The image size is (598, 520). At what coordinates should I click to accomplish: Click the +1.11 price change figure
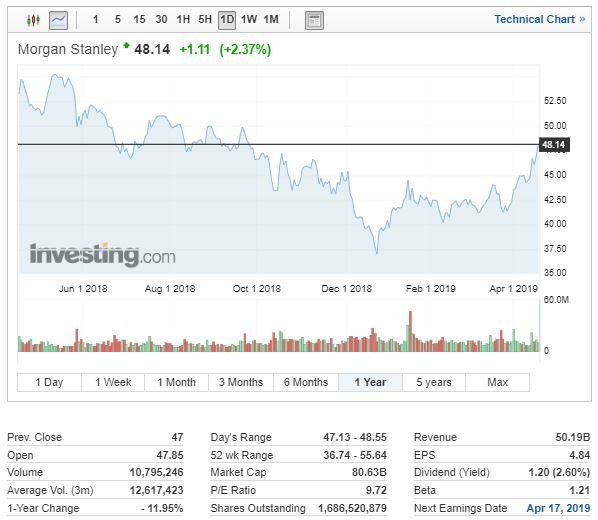pos(195,49)
